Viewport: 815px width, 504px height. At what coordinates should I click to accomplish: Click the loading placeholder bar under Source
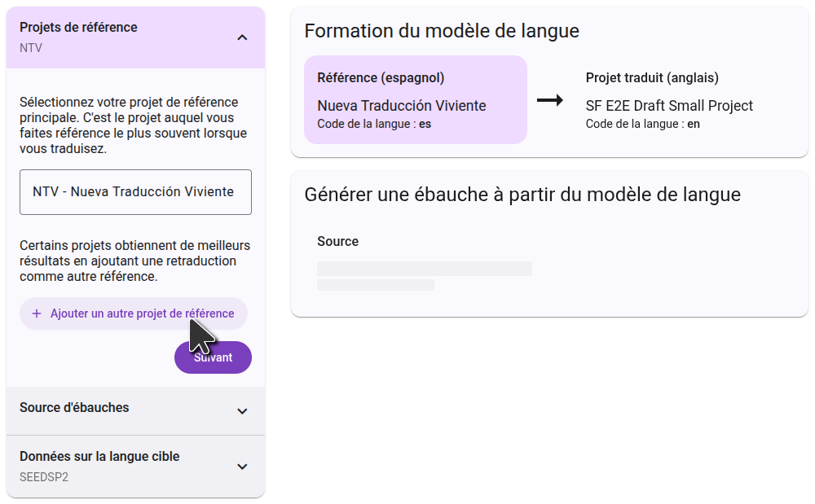click(x=424, y=269)
